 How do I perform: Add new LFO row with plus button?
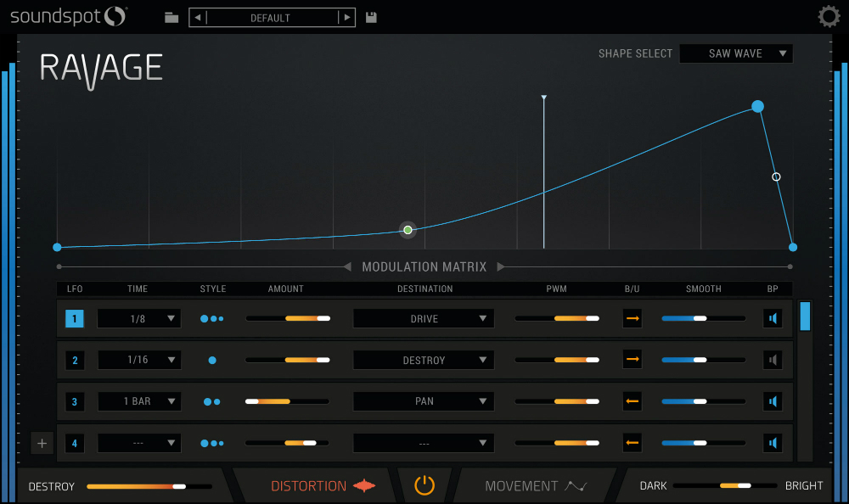[42, 444]
